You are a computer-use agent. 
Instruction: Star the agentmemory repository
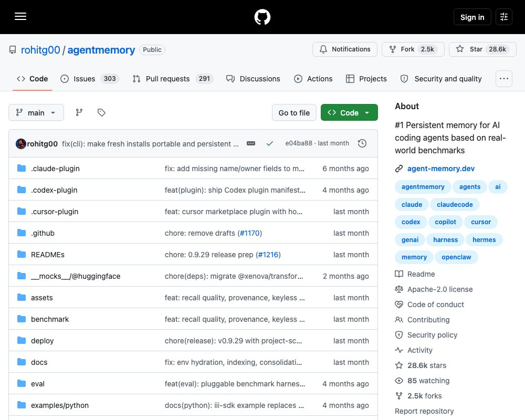point(482,49)
